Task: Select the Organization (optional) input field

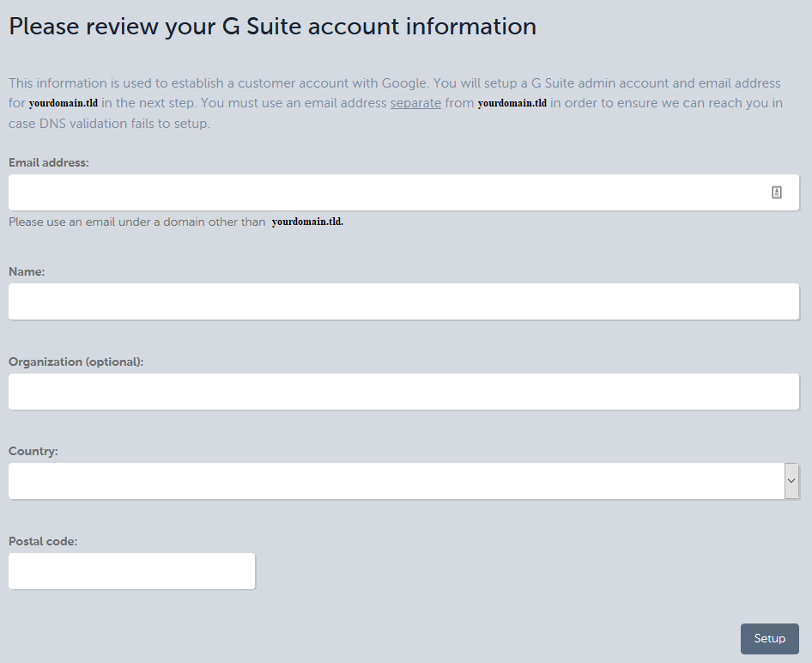Action: point(403,392)
